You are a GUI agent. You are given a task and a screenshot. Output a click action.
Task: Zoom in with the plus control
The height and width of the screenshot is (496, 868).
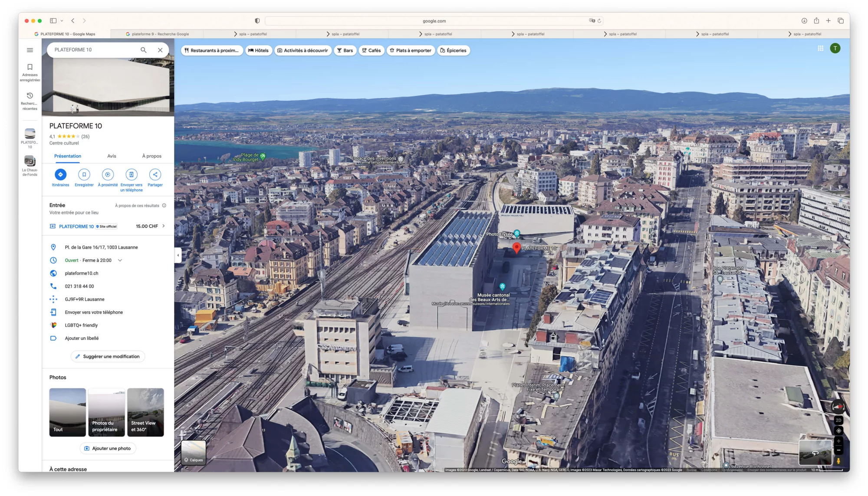click(838, 441)
